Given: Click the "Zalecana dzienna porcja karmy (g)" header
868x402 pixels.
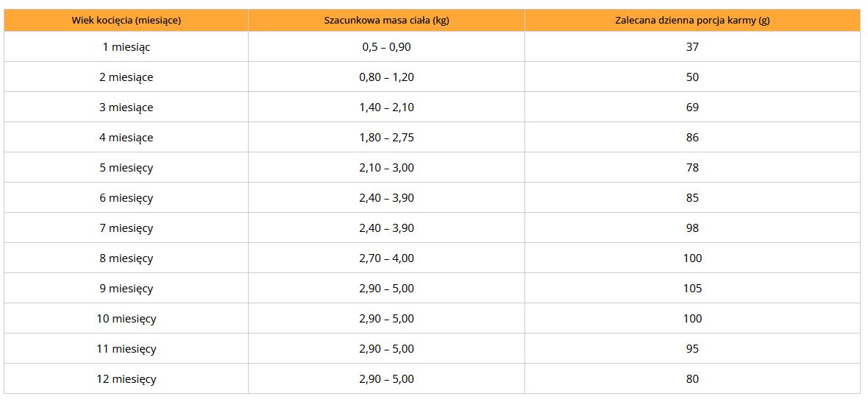Looking at the screenshot, I should pos(692,20).
